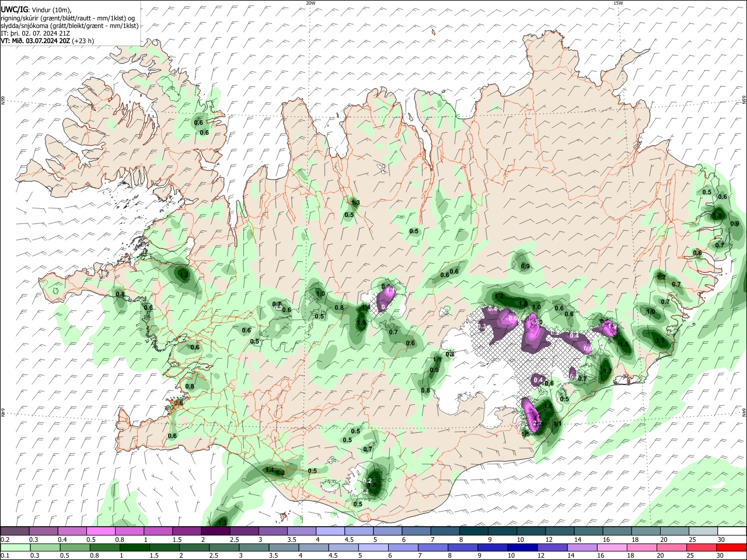Click the 'slydda/snjókoma' legend description line

coord(69,26)
